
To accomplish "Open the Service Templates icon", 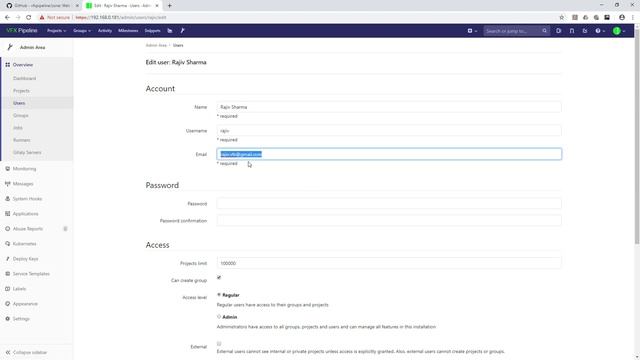I will pos(7,273).
